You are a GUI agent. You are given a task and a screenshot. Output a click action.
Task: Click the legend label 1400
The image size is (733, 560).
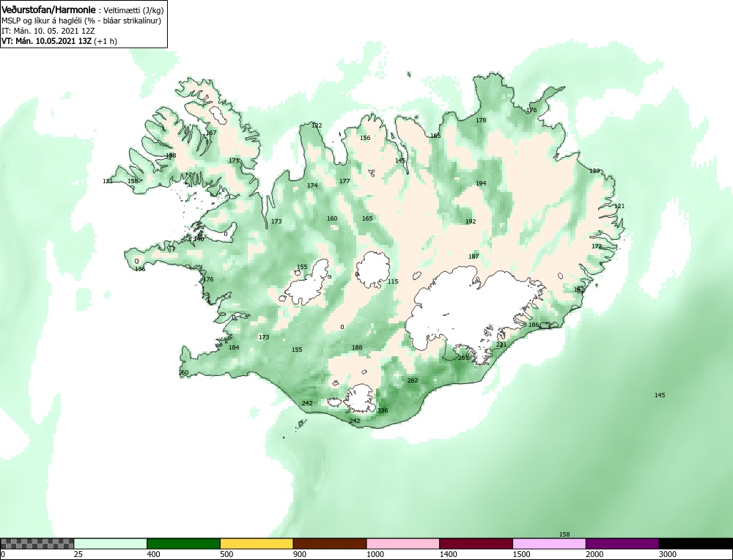[448, 554]
